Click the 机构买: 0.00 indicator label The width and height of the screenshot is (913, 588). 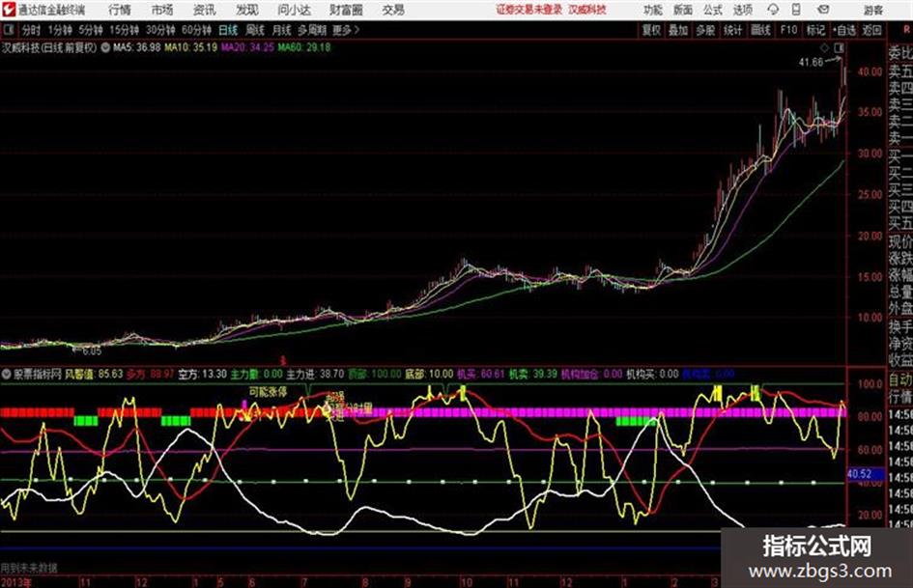coord(652,374)
